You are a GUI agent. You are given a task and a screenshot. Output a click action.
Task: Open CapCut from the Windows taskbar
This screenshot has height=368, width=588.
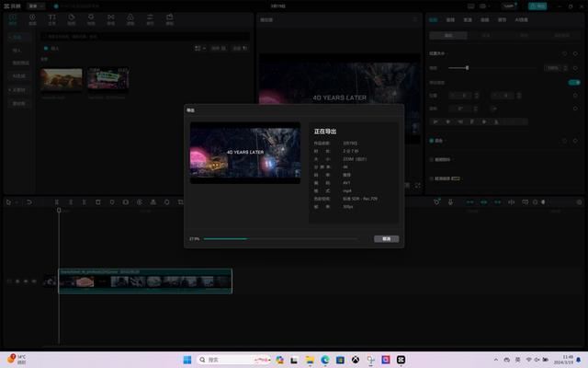point(401,359)
